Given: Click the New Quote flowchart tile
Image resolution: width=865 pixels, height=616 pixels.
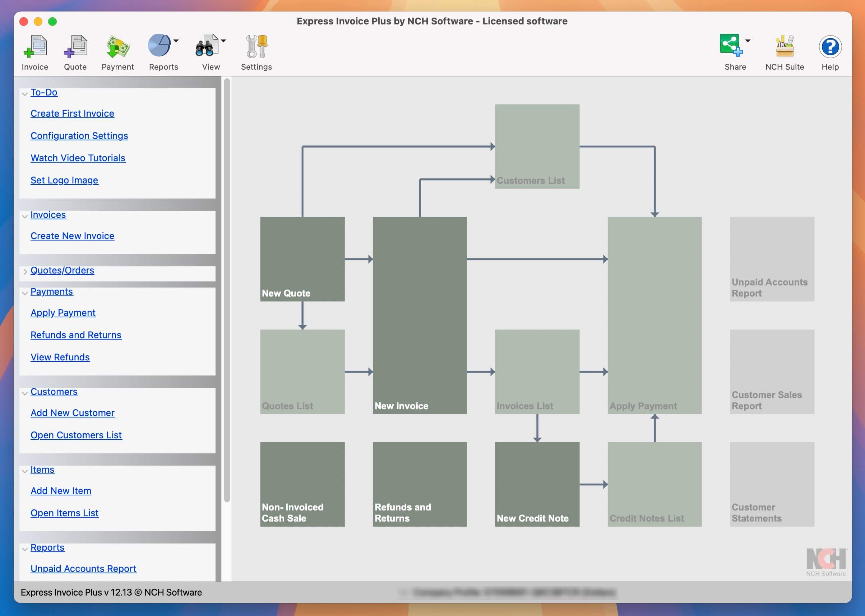Looking at the screenshot, I should click(302, 259).
